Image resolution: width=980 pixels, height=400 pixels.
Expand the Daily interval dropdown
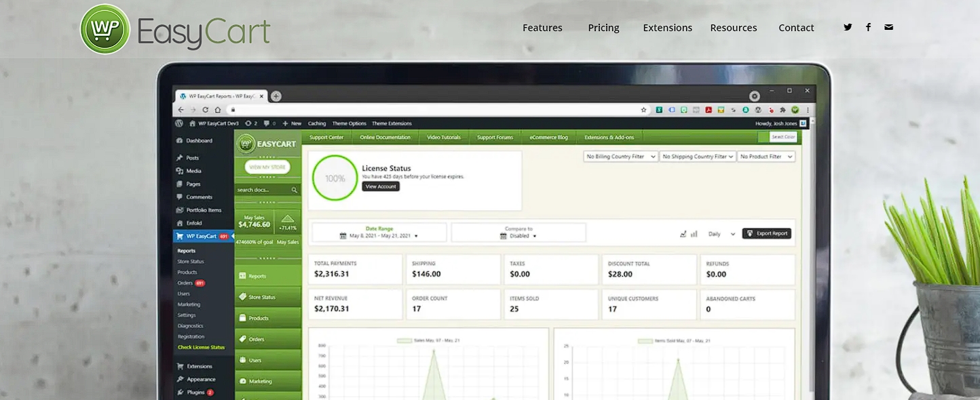coord(721,234)
